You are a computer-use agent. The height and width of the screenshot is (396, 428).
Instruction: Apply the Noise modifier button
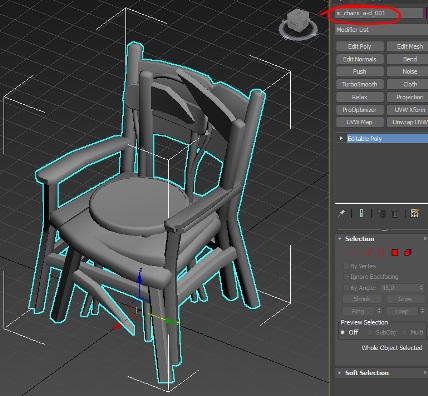pos(408,71)
